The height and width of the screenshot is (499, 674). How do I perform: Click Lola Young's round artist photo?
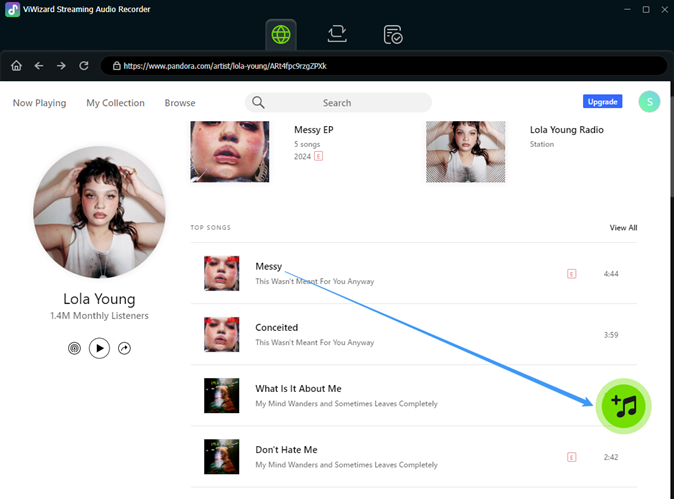pyautogui.click(x=99, y=212)
